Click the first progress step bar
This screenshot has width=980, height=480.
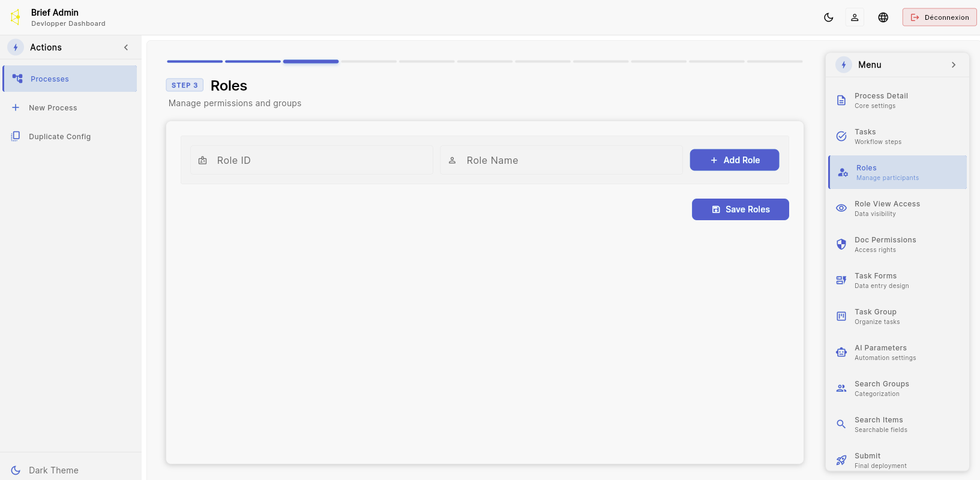click(195, 61)
